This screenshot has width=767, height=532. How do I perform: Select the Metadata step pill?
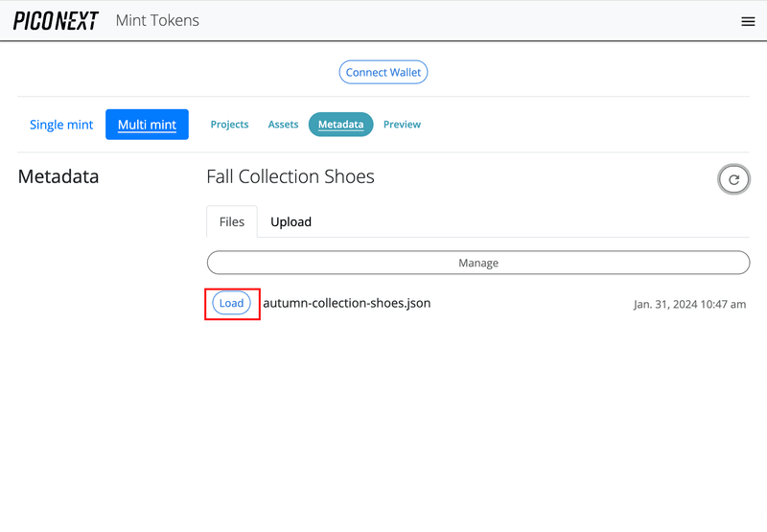(340, 125)
